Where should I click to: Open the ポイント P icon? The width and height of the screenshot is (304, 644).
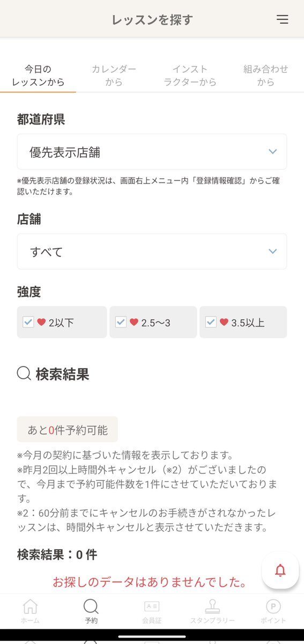click(273, 606)
